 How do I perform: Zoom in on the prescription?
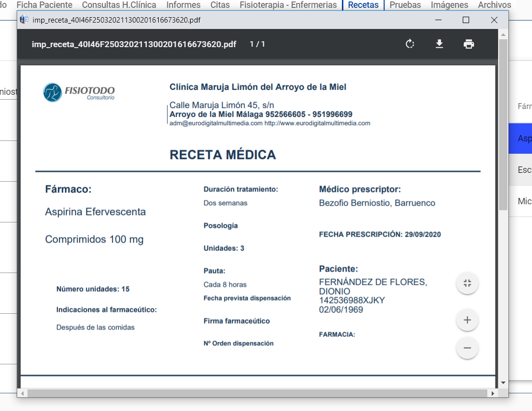click(467, 320)
